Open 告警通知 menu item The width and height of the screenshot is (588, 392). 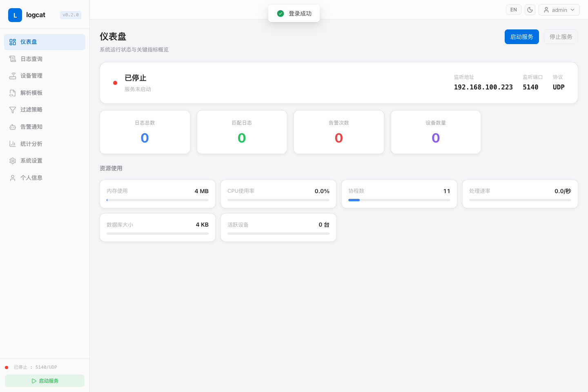(45, 127)
